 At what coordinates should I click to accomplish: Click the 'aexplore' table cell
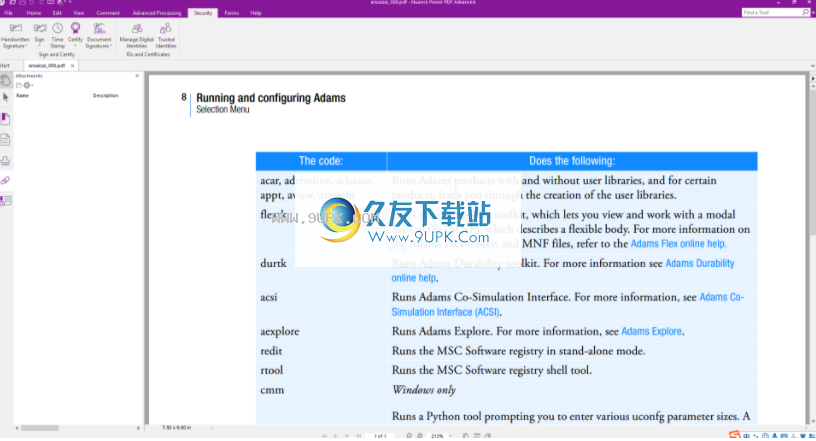tap(321, 331)
